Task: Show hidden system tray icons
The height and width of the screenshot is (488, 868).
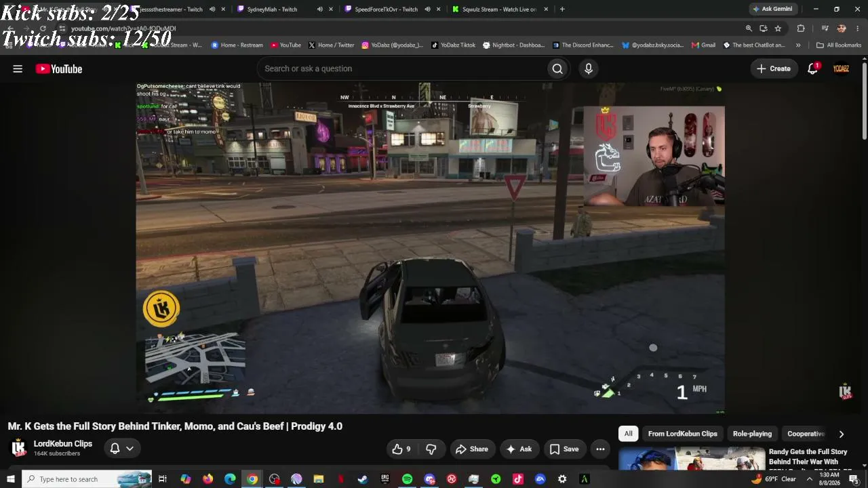Action: point(809,479)
